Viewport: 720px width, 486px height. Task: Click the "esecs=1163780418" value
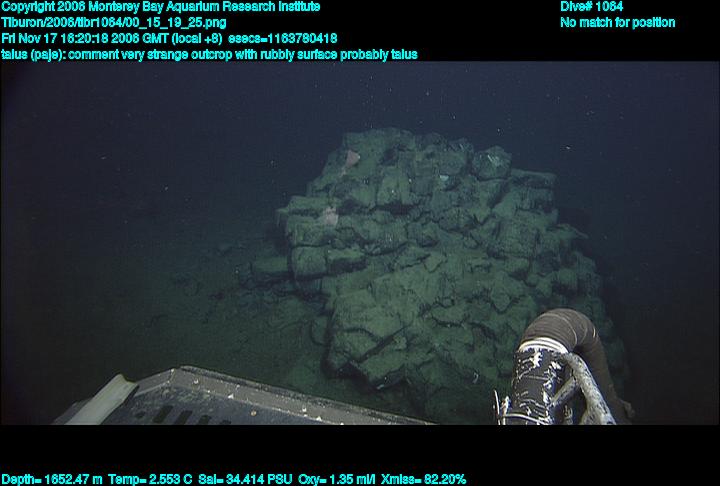[x=282, y=38]
